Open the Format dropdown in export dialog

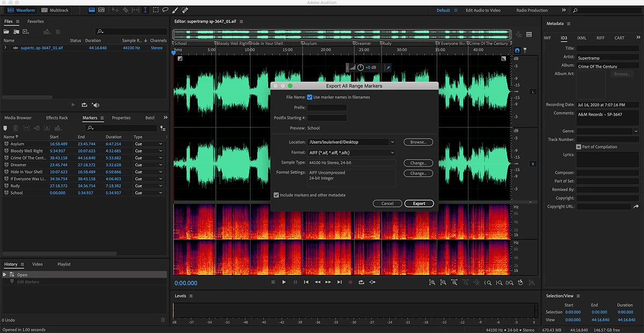[351, 153]
